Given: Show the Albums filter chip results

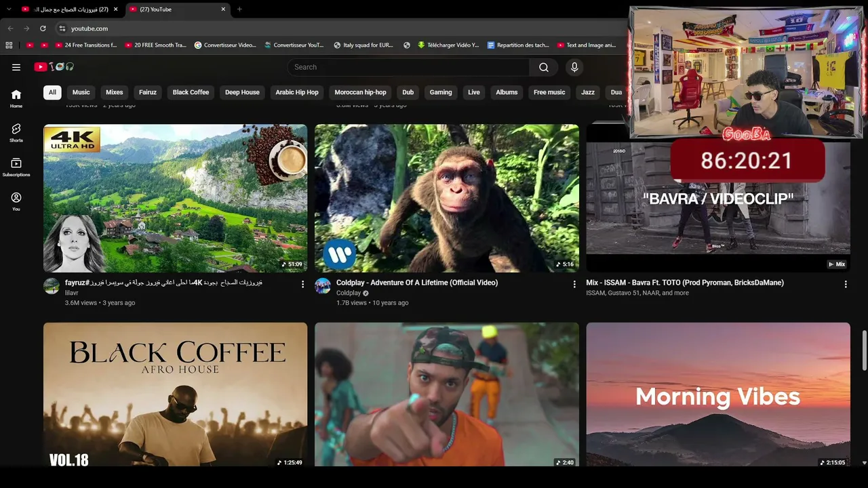Looking at the screenshot, I should 507,92.
